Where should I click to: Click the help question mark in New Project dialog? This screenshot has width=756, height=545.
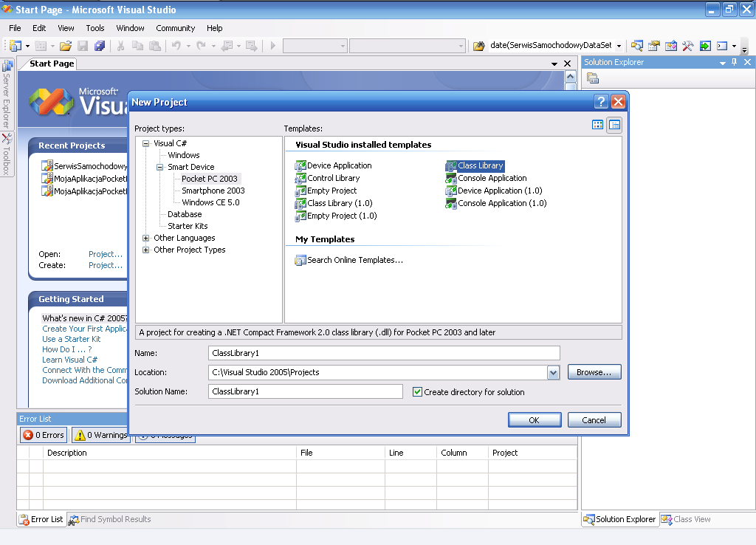click(601, 102)
